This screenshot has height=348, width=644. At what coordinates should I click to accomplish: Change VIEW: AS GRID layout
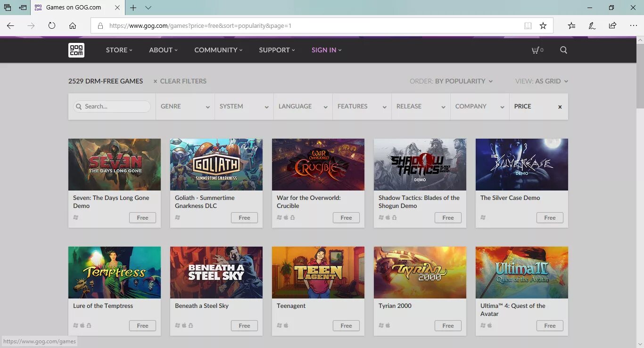(x=542, y=81)
